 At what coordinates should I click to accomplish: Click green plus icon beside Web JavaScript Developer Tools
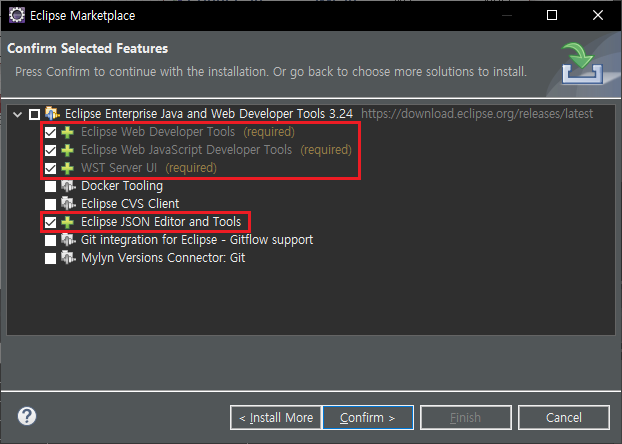[x=67, y=150]
